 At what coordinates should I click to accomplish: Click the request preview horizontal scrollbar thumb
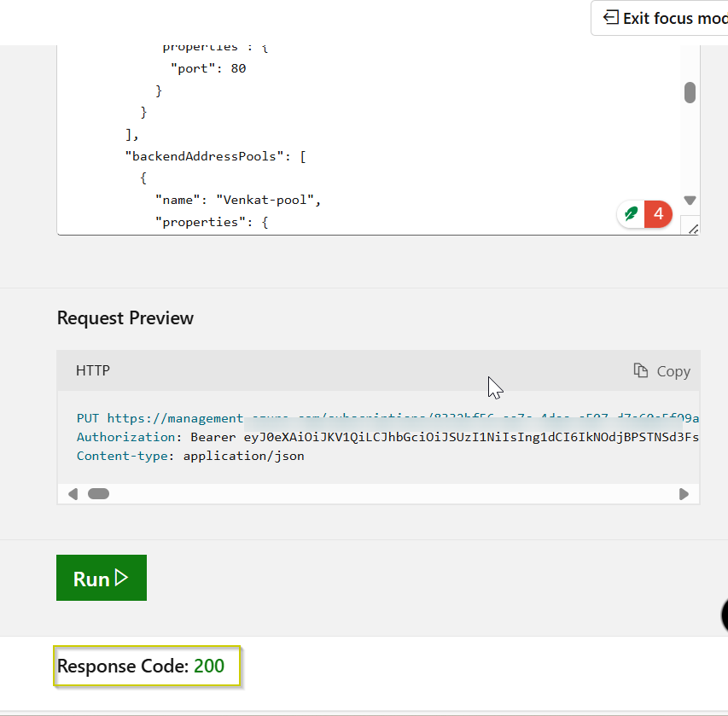tap(98, 493)
